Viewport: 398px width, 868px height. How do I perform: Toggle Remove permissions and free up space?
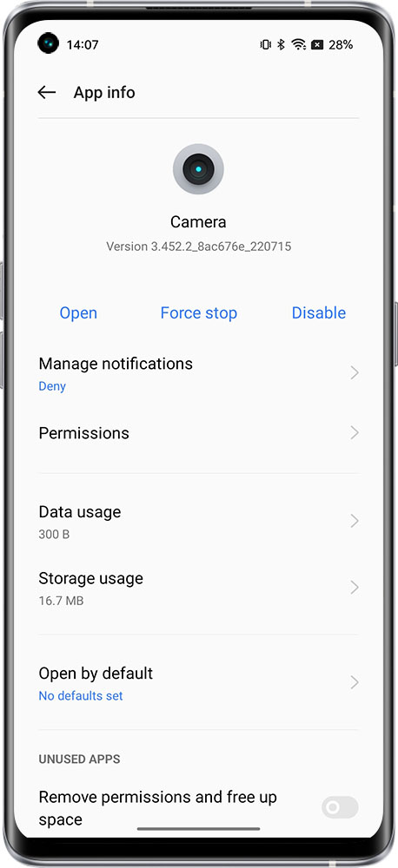pos(340,807)
